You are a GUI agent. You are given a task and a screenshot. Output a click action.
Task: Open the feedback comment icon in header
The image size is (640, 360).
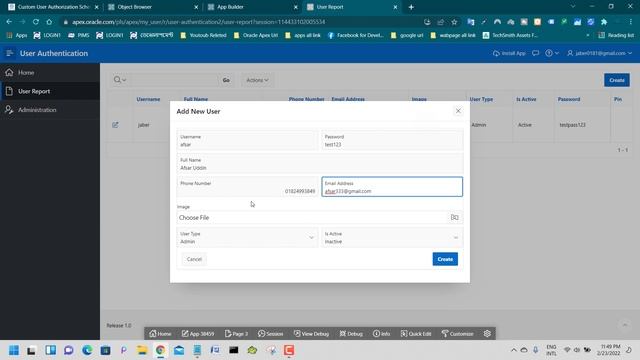(536, 53)
